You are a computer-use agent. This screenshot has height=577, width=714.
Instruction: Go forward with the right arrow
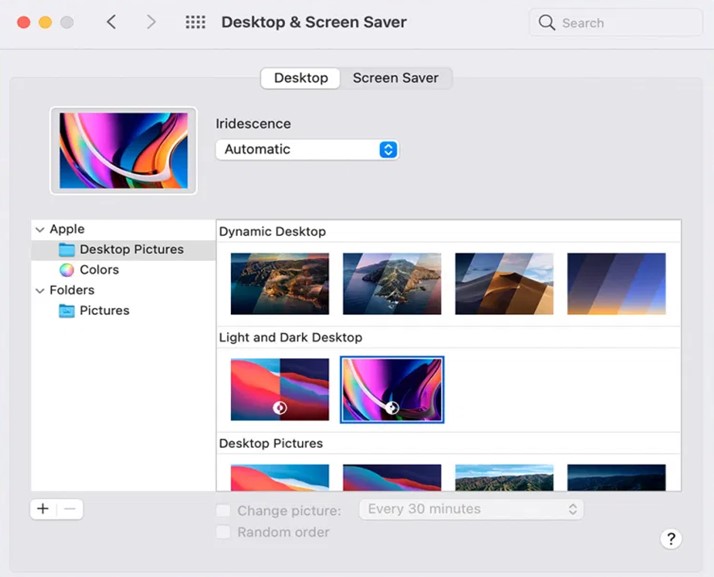pos(151,22)
